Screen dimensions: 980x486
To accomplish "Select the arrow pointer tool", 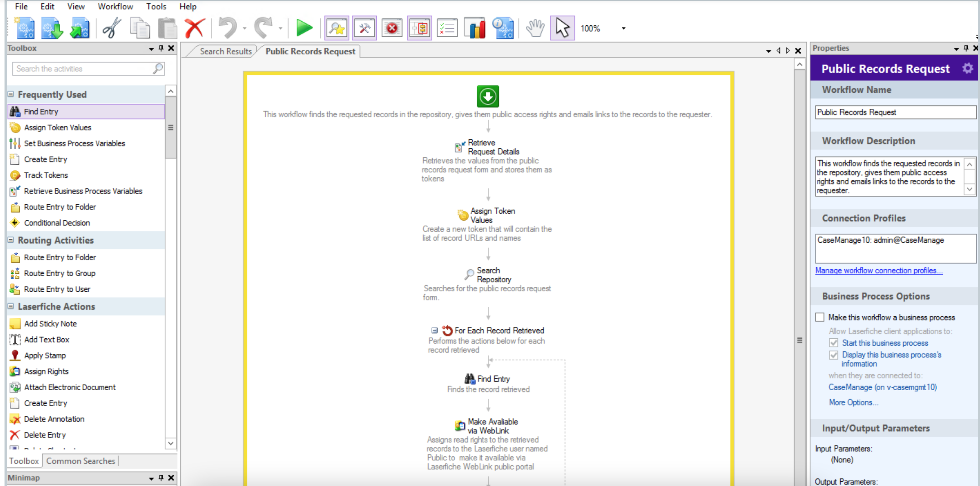I will [562, 28].
